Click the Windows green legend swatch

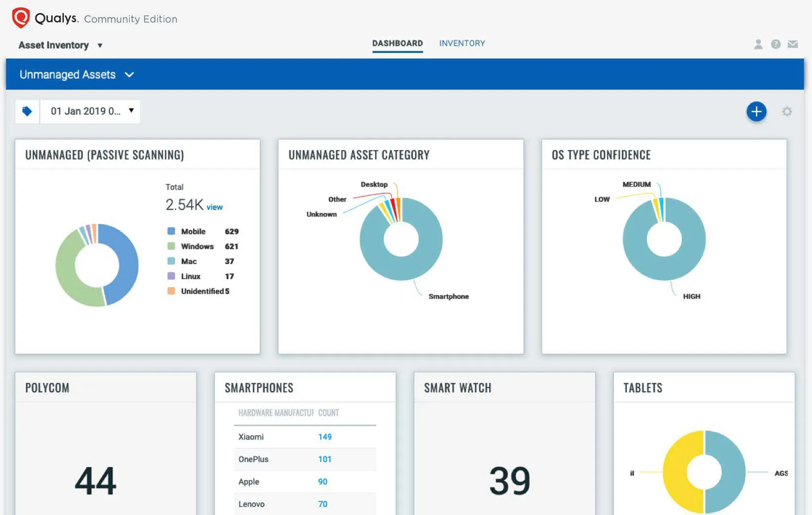click(x=171, y=246)
